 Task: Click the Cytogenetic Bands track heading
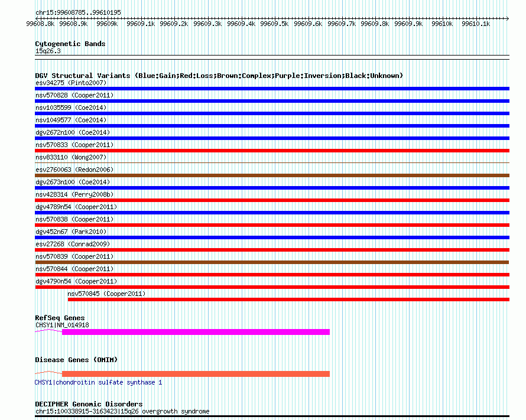(70, 44)
